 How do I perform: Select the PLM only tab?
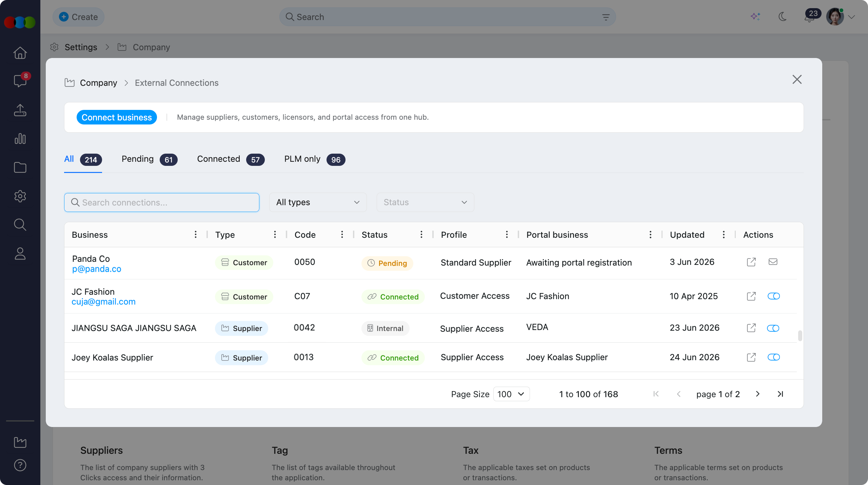tap(315, 159)
